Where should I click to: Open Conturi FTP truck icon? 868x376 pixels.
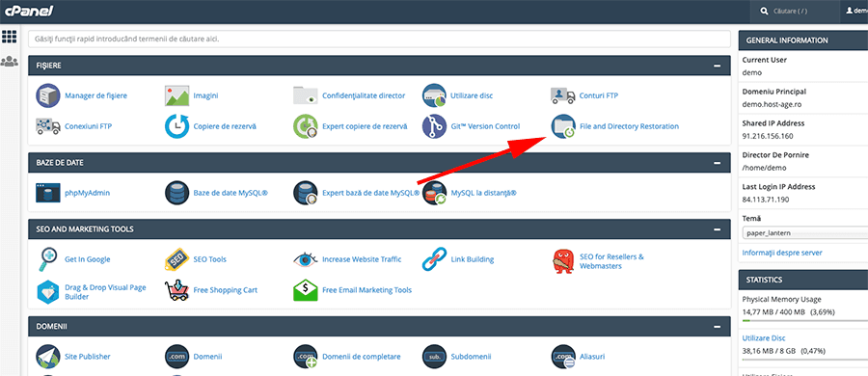coord(563,95)
